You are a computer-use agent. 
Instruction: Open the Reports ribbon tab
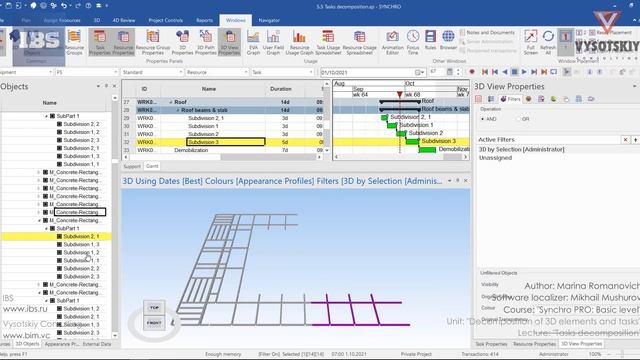(x=204, y=20)
